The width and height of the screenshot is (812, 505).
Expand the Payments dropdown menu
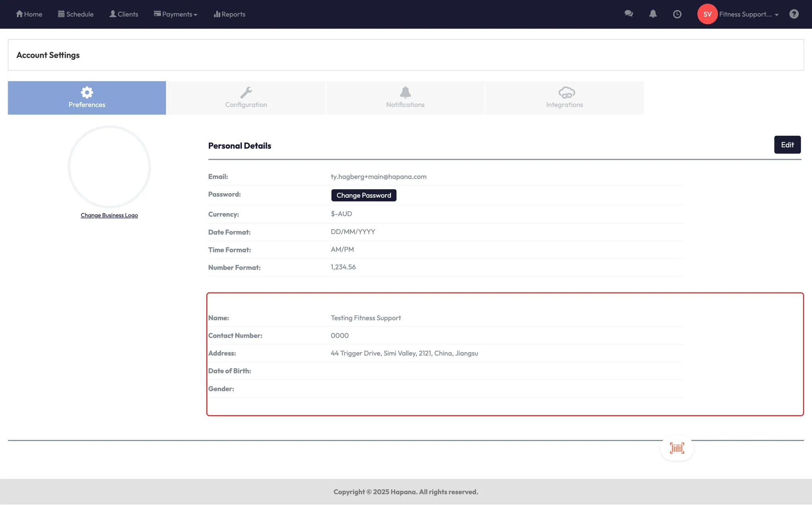tap(176, 14)
